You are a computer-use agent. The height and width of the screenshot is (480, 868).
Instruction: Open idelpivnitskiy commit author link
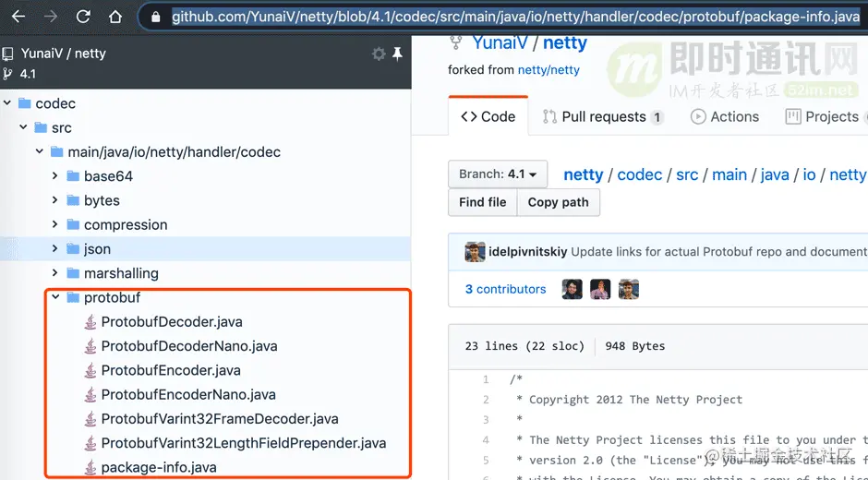527,252
